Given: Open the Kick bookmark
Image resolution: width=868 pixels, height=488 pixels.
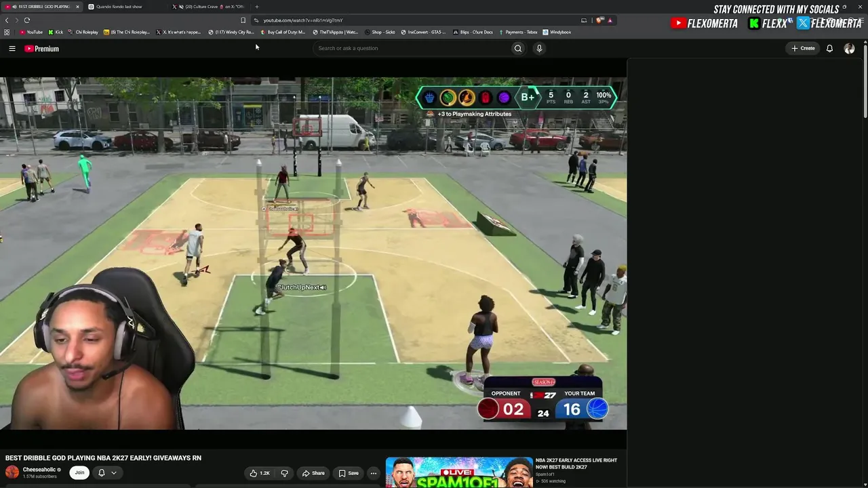Looking at the screenshot, I should 56,32.
